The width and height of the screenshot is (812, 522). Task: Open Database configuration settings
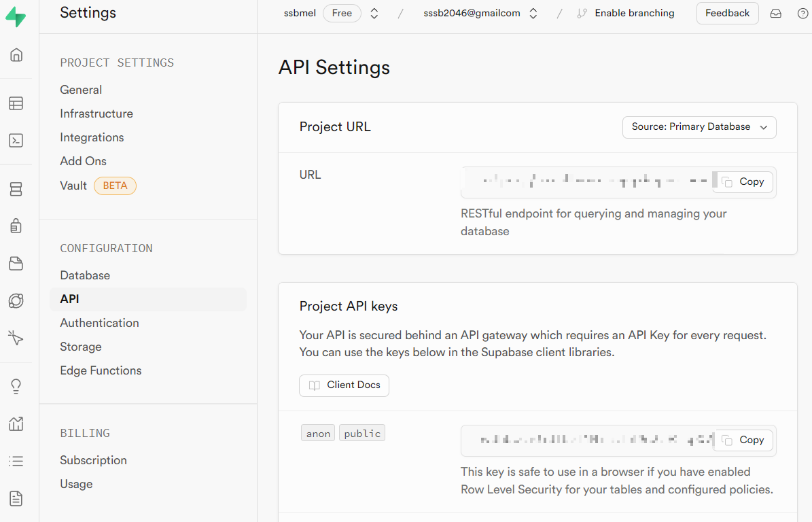[85, 275]
